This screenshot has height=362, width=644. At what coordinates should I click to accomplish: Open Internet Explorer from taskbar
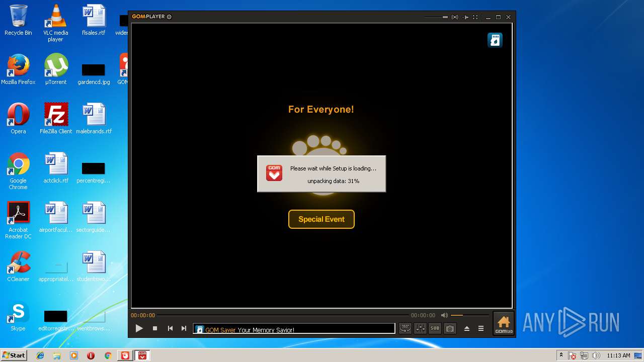click(40, 355)
